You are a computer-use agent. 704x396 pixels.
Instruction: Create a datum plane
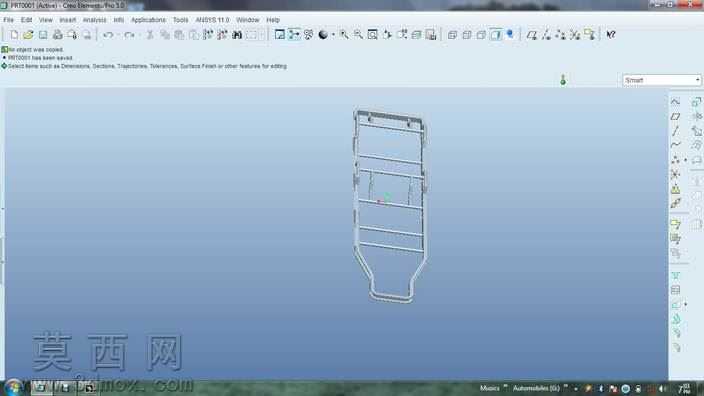(x=675, y=116)
